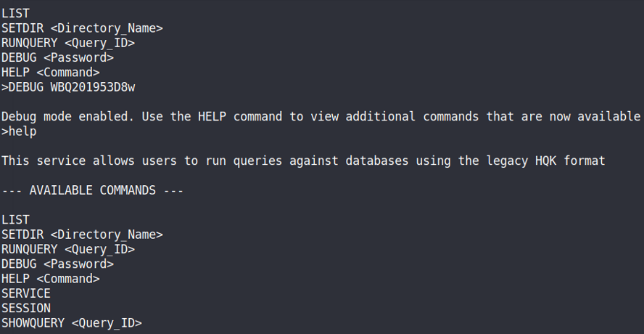Viewport: 644px width, 334px height.
Task: Select RUNQUERY entry below the AVAILABLE COMMANDS header
Action: [68, 249]
